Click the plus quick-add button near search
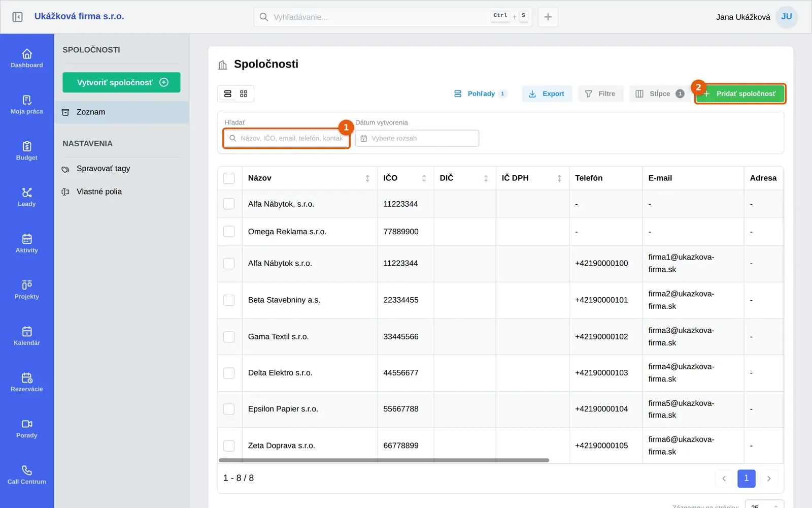Image resolution: width=812 pixels, height=508 pixels. pos(548,17)
